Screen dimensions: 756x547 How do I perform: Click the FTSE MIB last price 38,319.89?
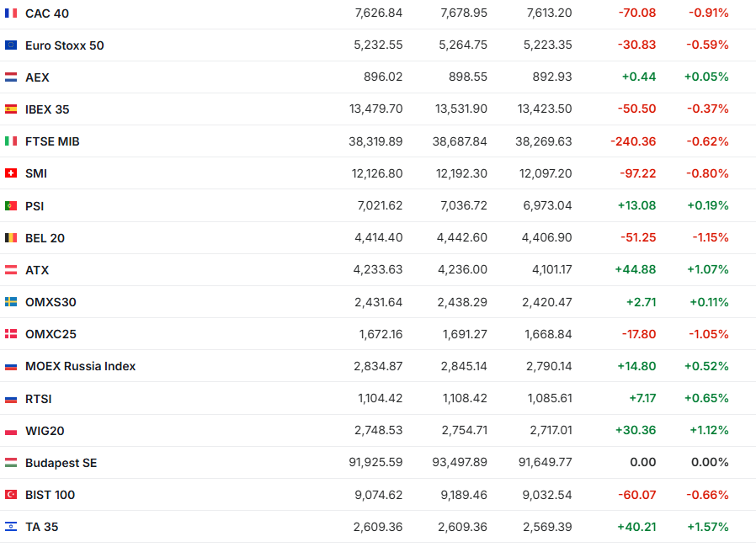click(x=375, y=141)
